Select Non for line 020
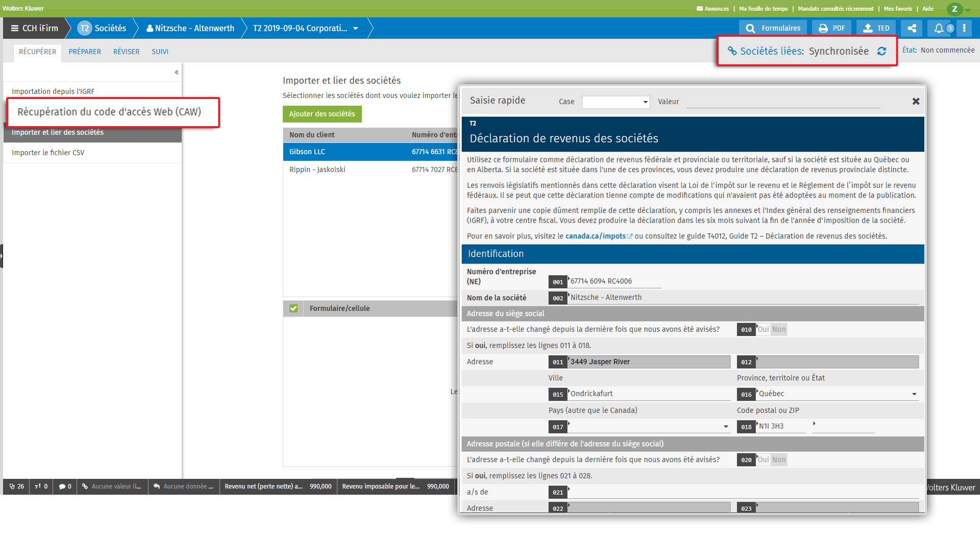980x534 pixels. (779, 459)
